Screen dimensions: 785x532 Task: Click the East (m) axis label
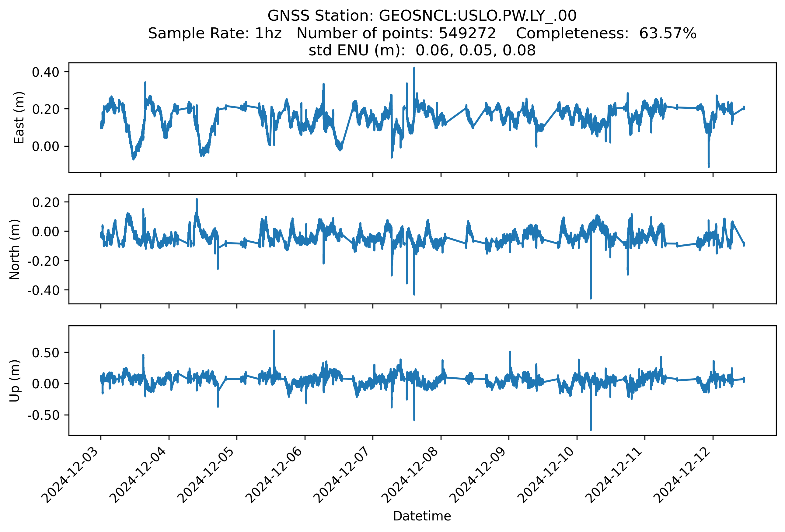[x=19, y=117]
